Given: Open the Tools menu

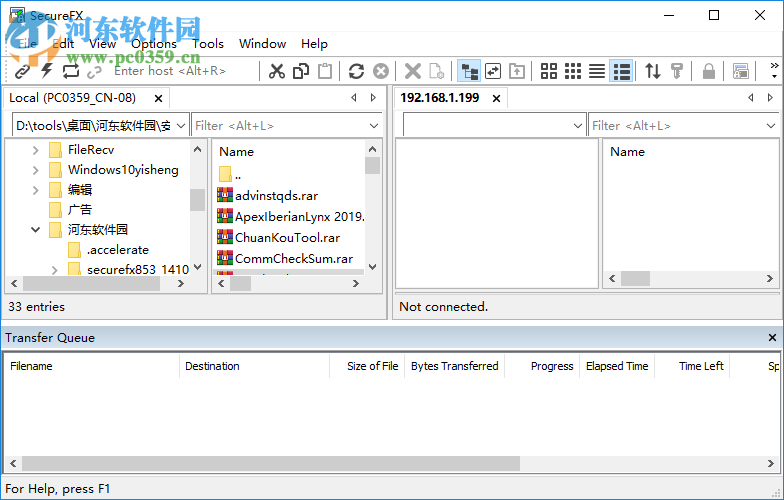Looking at the screenshot, I should (208, 44).
